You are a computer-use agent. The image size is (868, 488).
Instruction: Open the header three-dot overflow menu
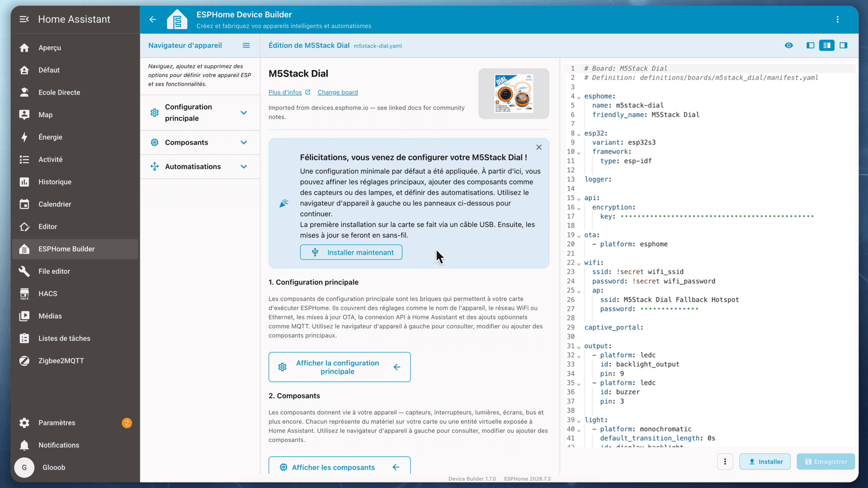[x=838, y=20]
